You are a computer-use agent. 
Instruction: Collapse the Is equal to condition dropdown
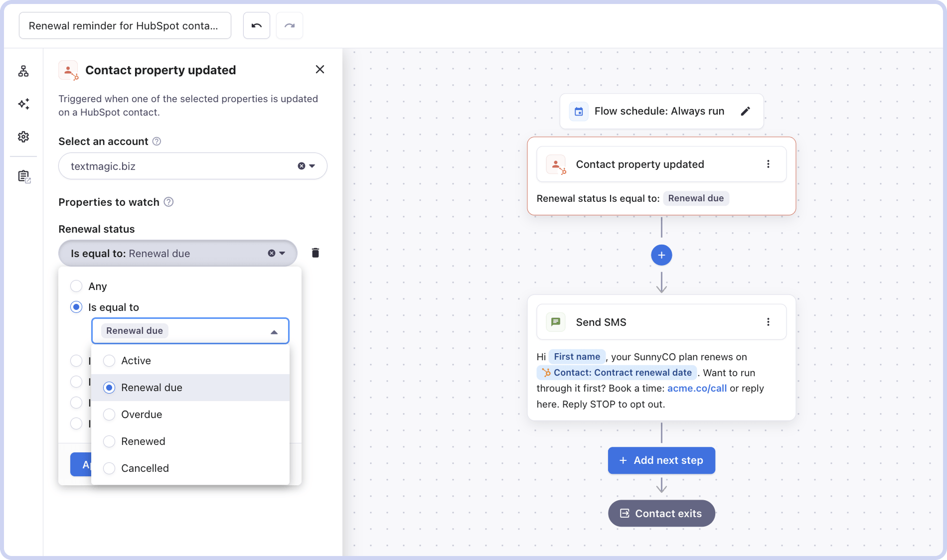(x=282, y=253)
